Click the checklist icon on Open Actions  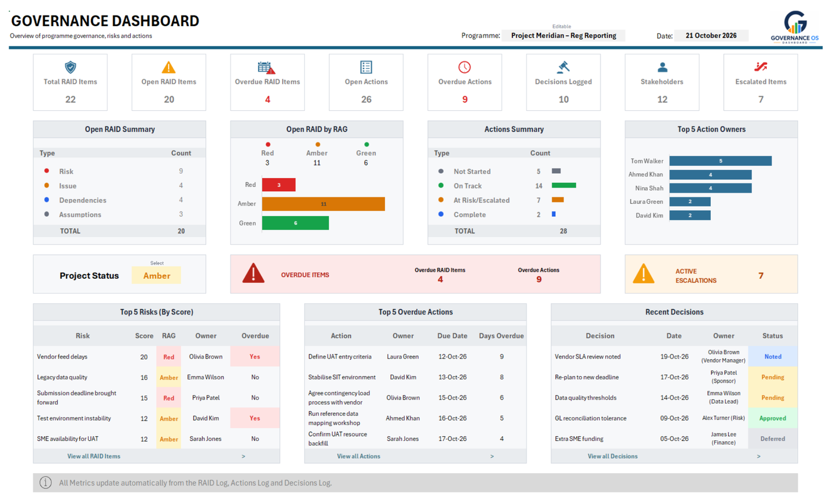[366, 67]
